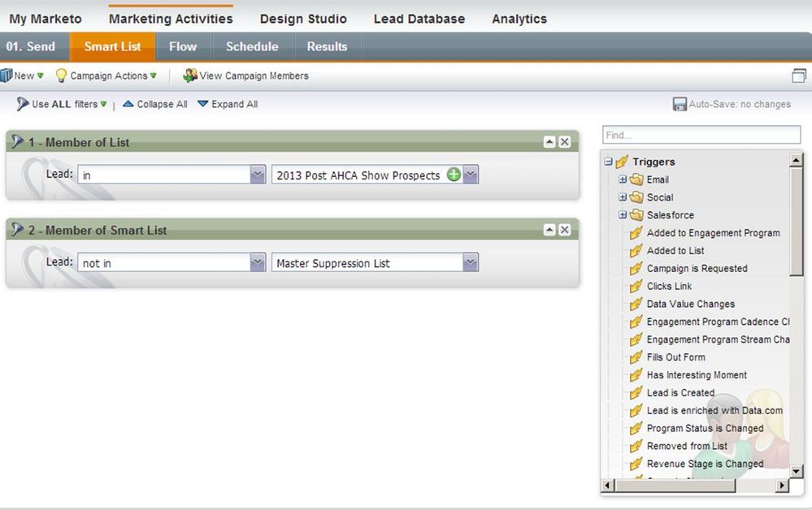The width and height of the screenshot is (812, 510).
Task: Collapse the Triggers tree root
Action: coord(608,162)
